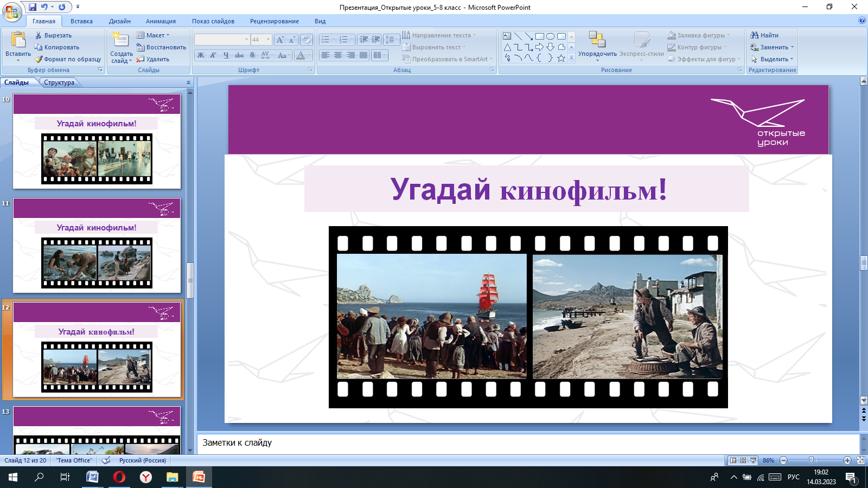
Task: Clear formatting icon in font group
Action: point(307,40)
